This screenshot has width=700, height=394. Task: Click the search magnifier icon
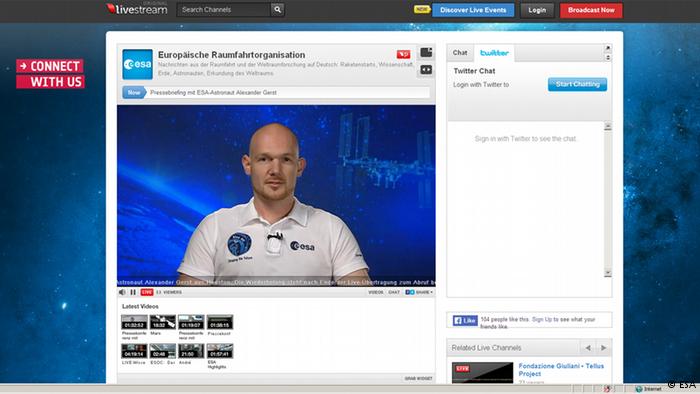(x=277, y=9)
